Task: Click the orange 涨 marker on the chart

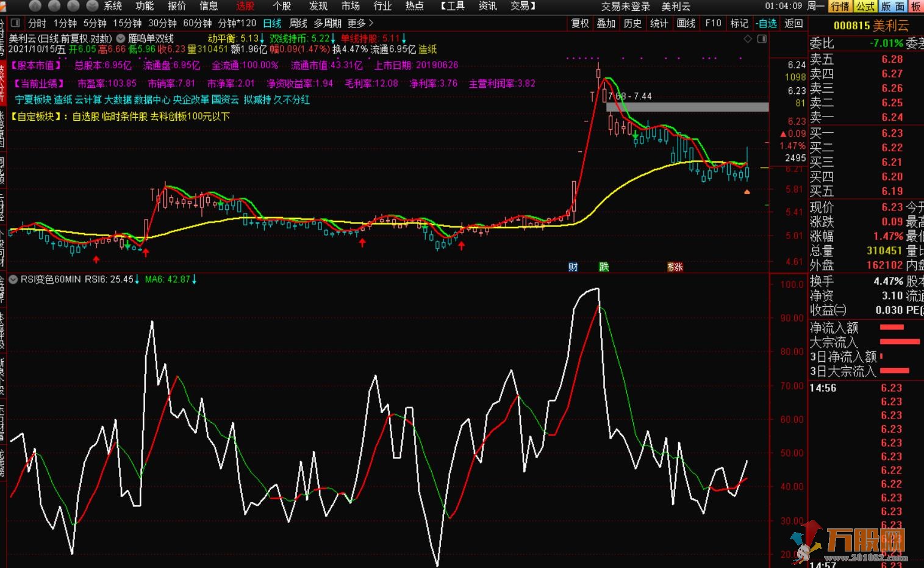Action: click(x=675, y=267)
